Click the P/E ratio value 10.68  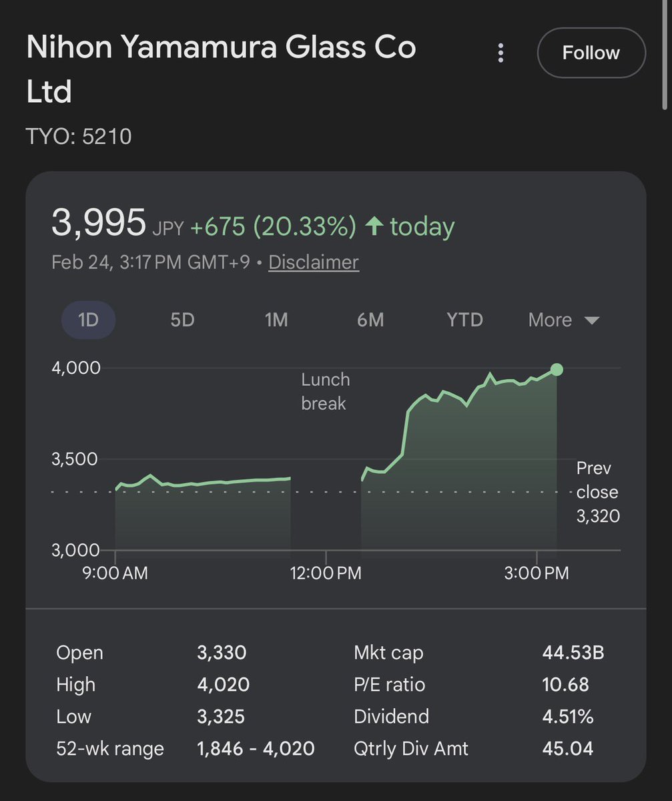coord(566,684)
